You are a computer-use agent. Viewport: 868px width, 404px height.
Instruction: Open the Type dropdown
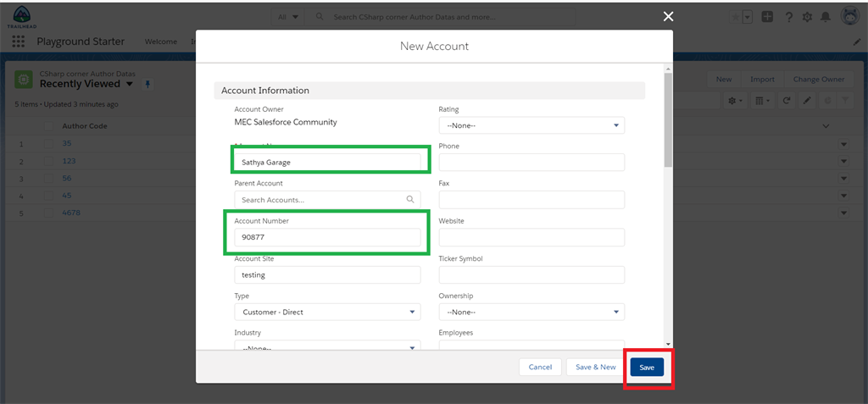[327, 313]
